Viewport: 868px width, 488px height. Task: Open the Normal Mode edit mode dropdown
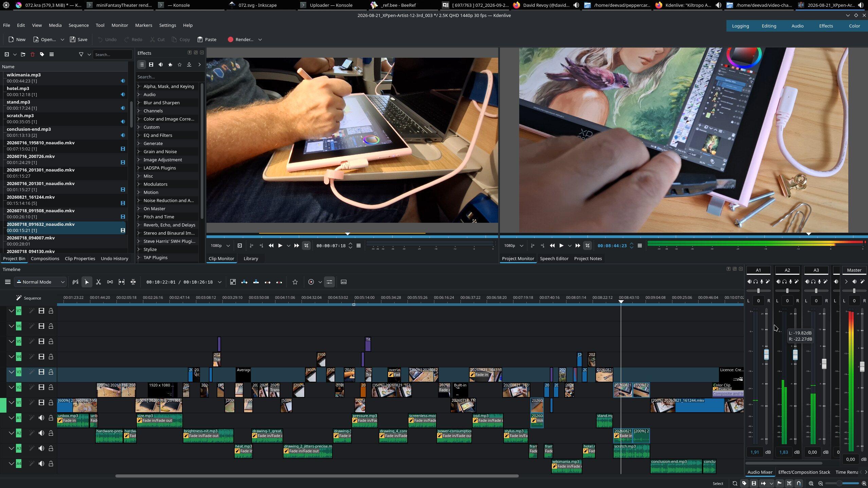tap(41, 282)
